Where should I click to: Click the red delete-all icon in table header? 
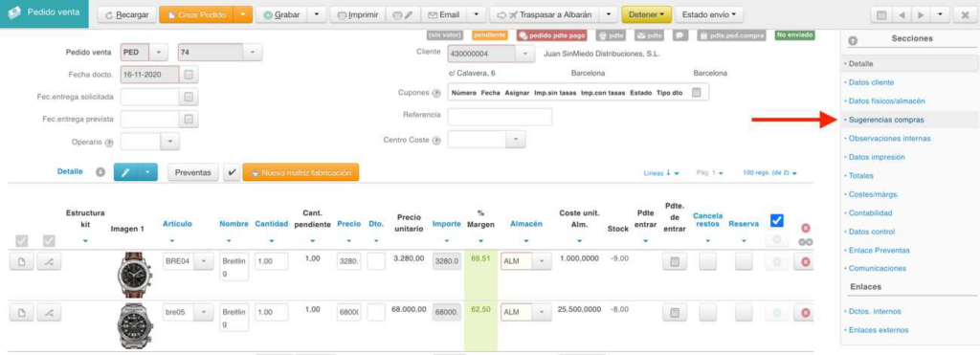pos(806,228)
